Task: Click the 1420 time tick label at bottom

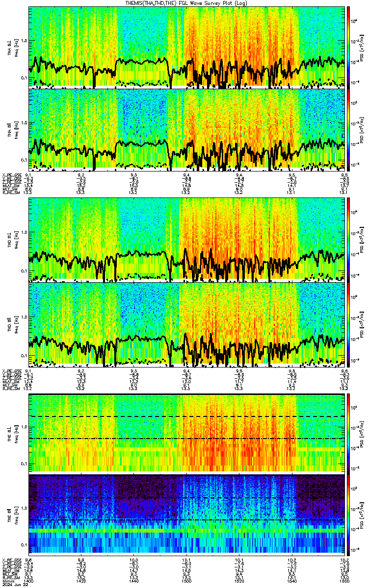Action: (x=81, y=581)
